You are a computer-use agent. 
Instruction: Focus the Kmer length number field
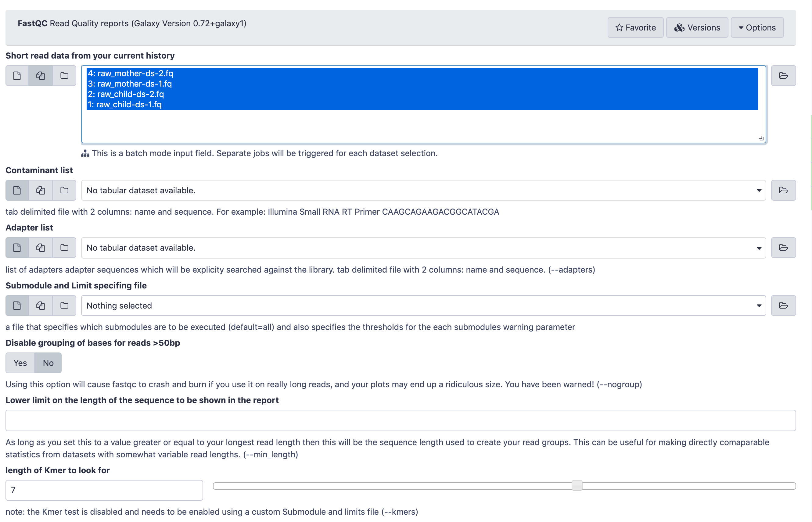[104, 490]
